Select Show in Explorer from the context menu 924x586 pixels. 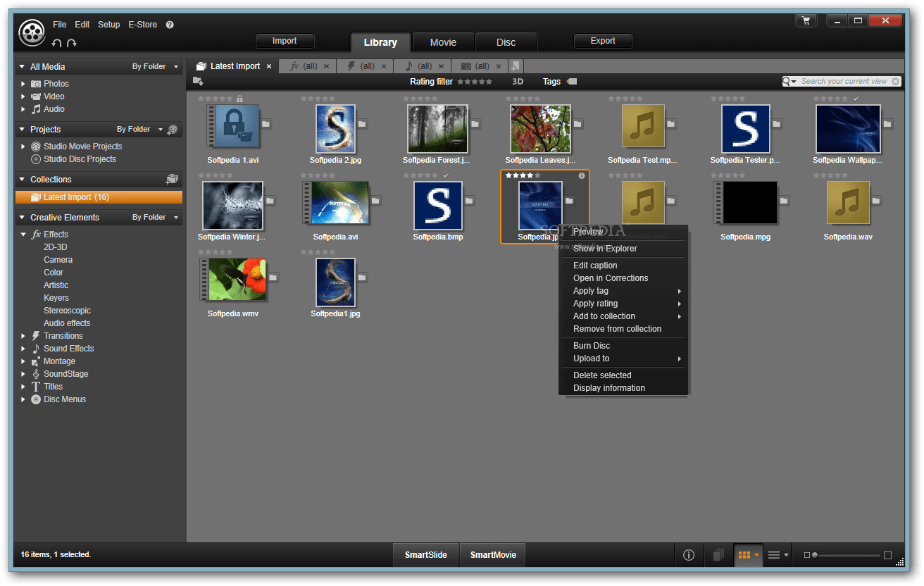point(604,249)
